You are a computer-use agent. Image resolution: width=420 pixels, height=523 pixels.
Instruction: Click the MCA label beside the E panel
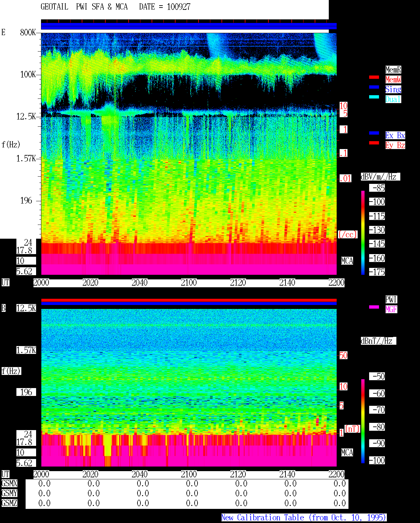[347, 261]
